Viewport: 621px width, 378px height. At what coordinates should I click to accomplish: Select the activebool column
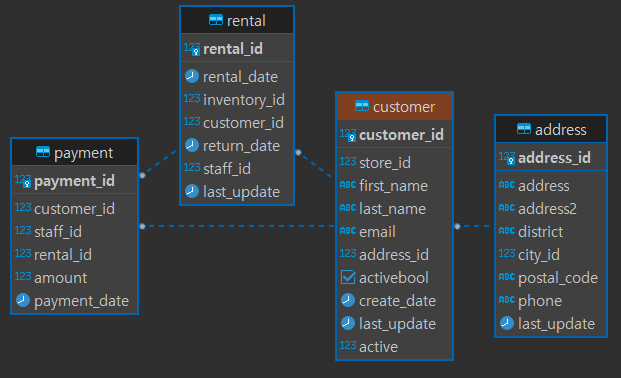(394, 278)
